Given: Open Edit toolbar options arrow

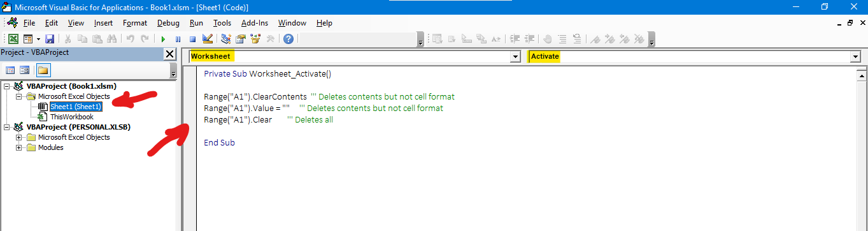Looking at the screenshot, I should pos(651,40).
